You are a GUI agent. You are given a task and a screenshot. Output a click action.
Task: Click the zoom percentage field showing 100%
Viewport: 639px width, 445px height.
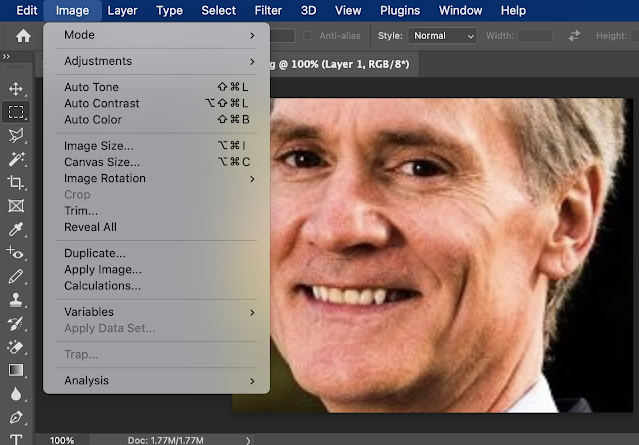[62, 440]
